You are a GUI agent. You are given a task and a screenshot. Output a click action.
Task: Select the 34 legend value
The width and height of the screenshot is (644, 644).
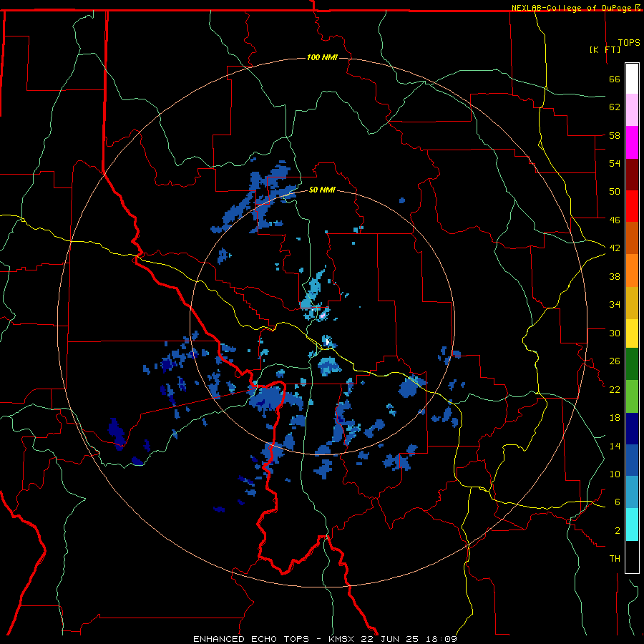[615, 304]
